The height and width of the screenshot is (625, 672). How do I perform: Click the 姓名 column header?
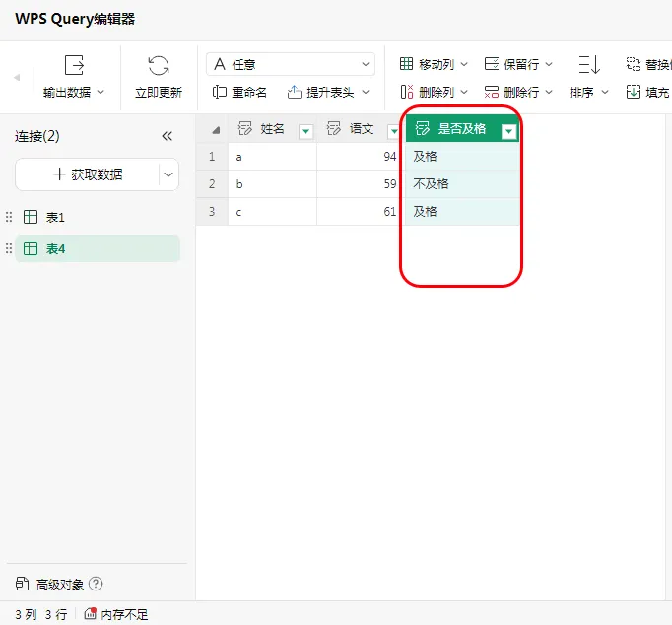[x=272, y=128]
